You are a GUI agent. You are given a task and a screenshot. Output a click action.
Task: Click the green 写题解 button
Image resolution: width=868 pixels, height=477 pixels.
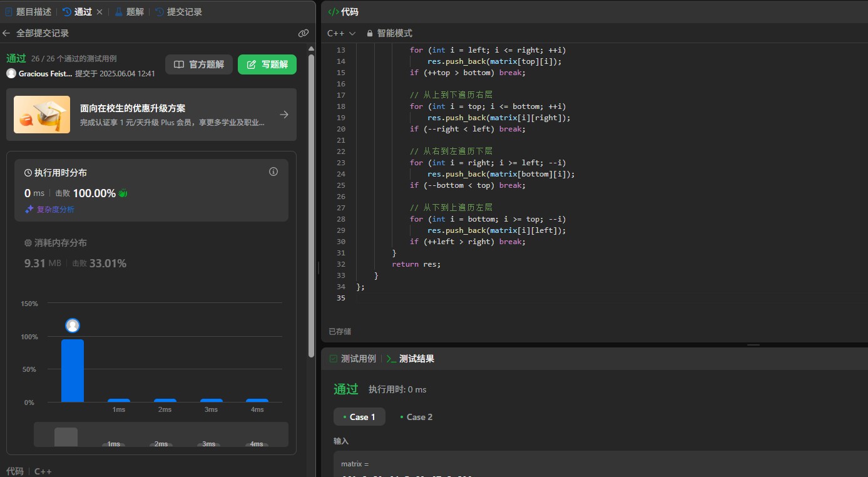pyautogui.click(x=267, y=64)
